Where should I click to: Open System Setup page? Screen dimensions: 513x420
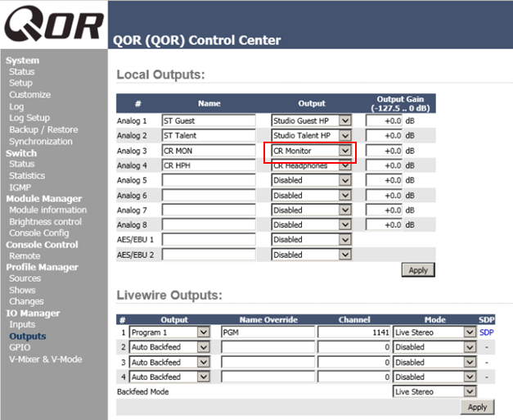(x=20, y=83)
